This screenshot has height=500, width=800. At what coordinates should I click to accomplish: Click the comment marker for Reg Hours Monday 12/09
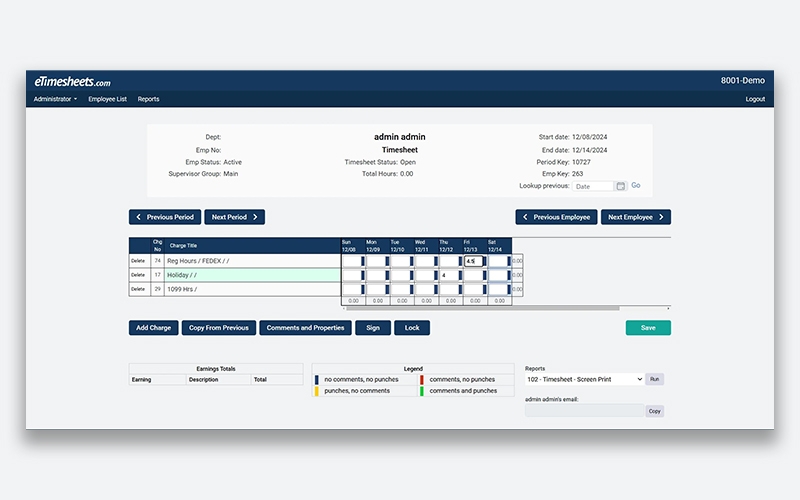(387, 261)
